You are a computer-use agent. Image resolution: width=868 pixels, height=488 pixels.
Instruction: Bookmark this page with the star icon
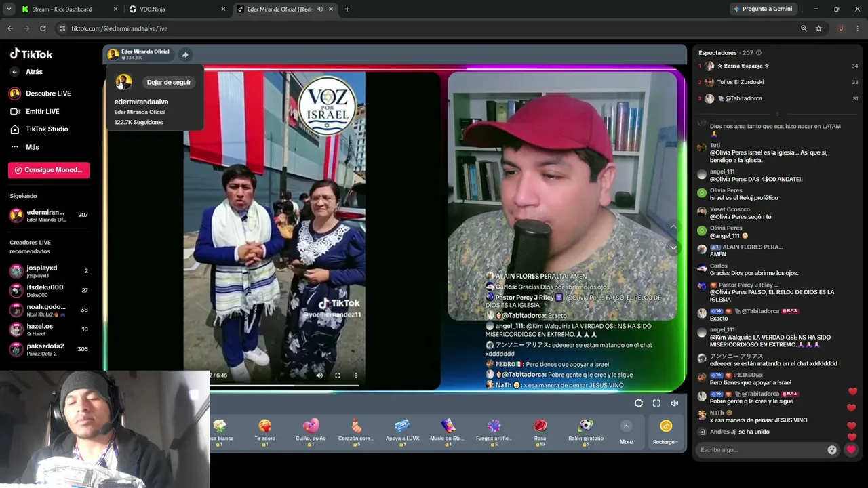(818, 28)
